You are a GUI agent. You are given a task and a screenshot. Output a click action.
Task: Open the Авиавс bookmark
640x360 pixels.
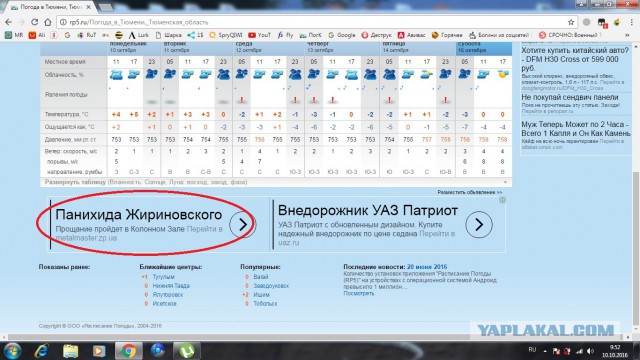[411, 35]
